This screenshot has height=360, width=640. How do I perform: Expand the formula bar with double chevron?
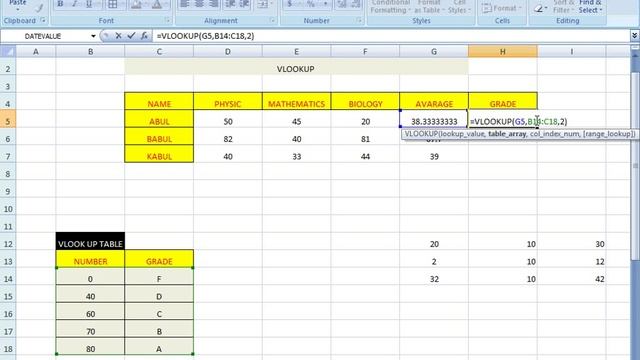point(634,36)
